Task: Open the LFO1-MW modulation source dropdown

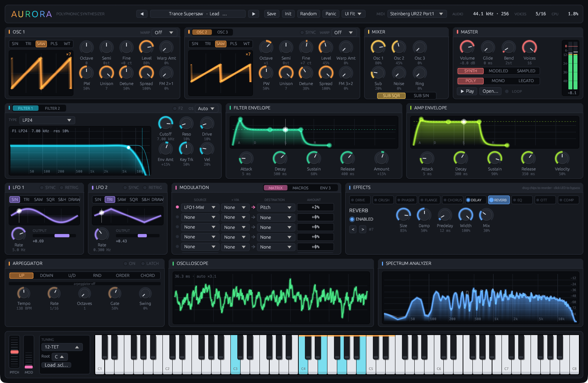Action: click(x=200, y=207)
